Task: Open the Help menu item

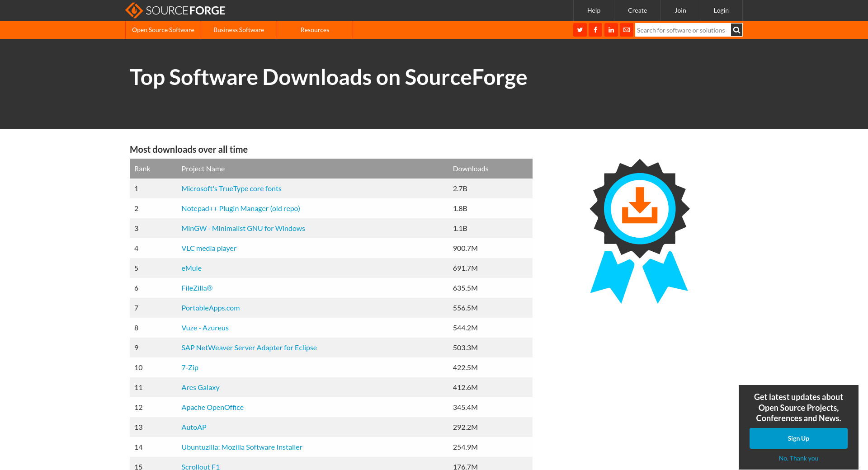Action: point(594,10)
